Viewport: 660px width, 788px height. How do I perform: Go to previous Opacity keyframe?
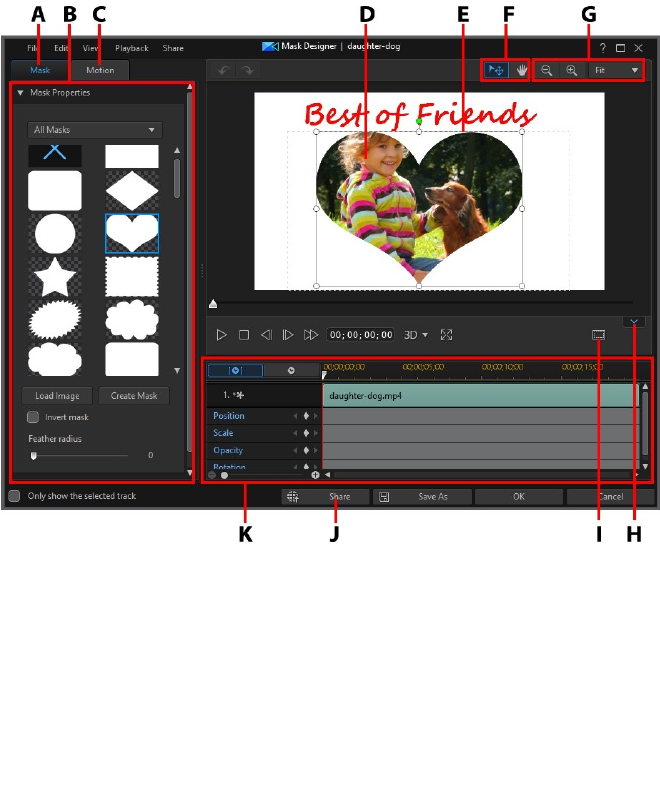point(296,450)
